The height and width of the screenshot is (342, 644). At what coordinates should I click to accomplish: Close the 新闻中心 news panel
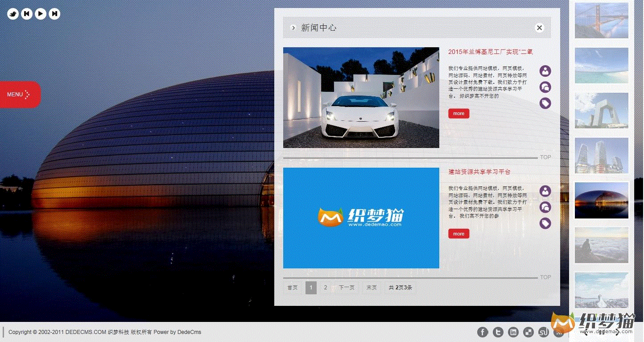coord(539,28)
